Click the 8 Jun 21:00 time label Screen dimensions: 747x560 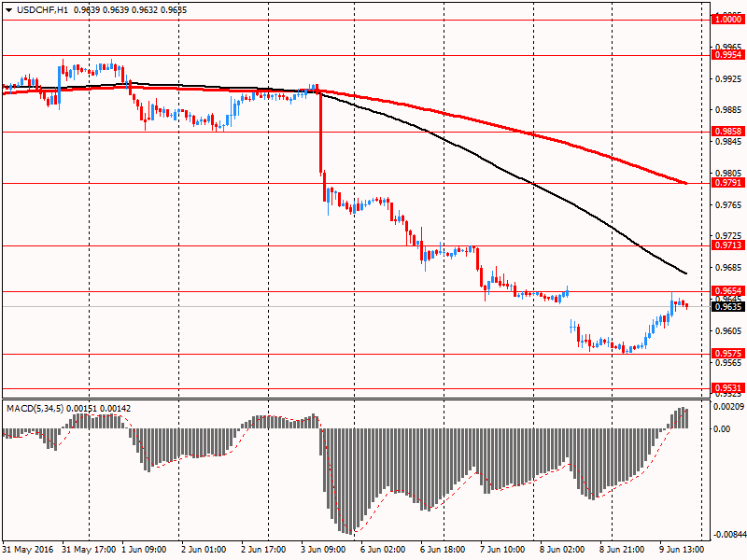click(x=622, y=550)
